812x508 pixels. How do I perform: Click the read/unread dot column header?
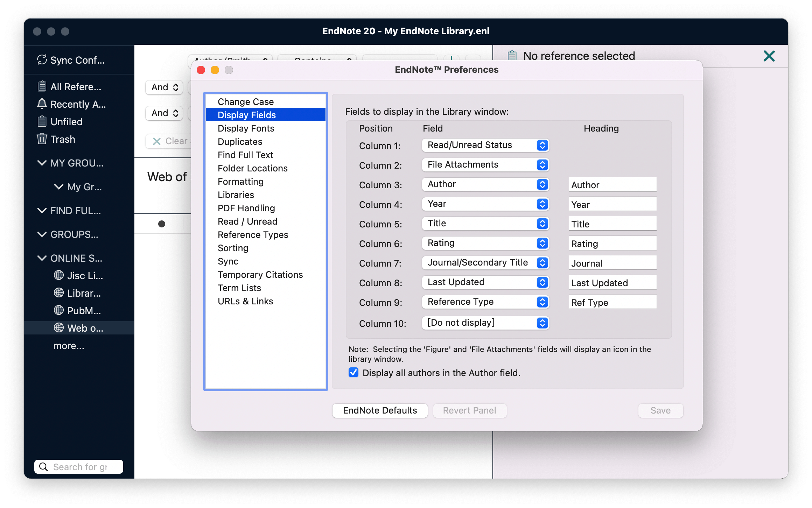161,224
